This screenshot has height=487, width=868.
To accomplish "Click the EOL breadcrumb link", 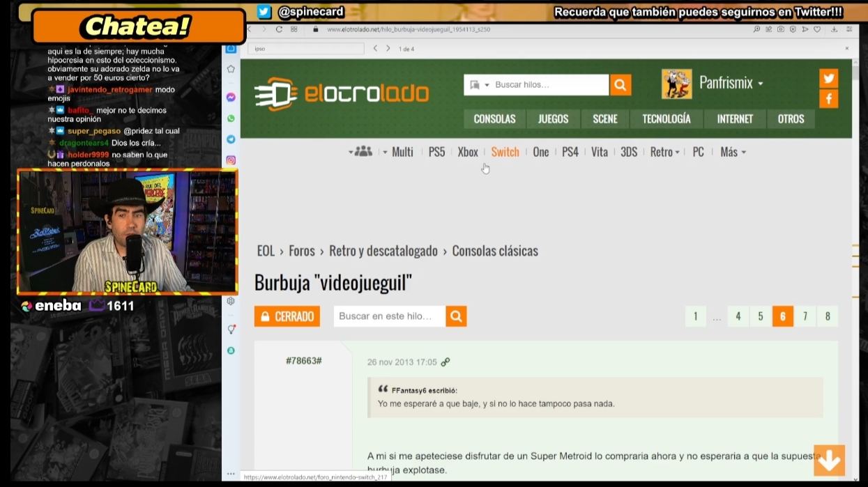I will [266, 251].
